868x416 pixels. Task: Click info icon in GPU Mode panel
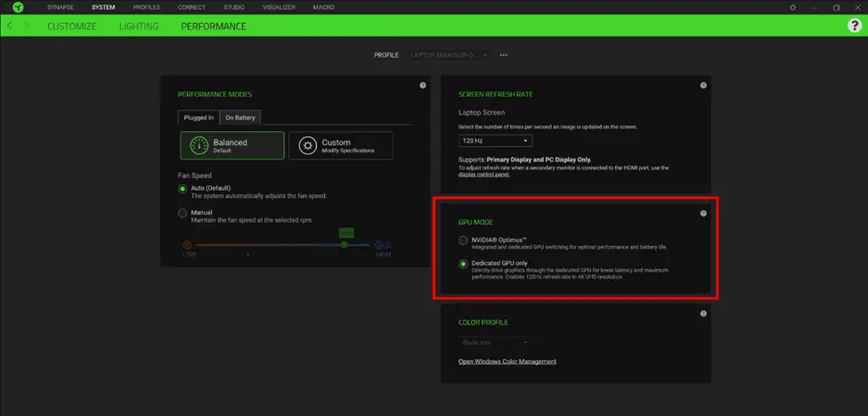(x=703, y=213)
